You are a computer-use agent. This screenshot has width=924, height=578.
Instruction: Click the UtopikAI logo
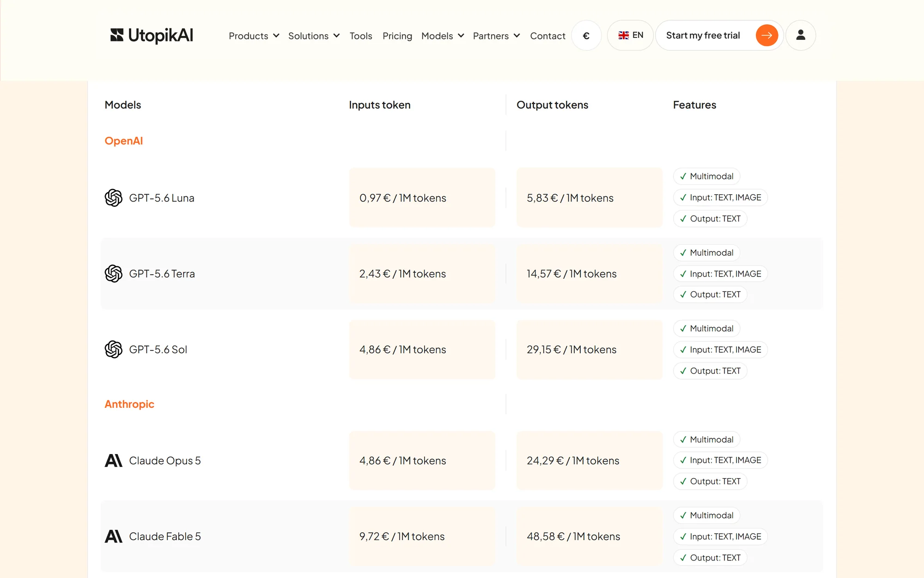click(152, 35)
